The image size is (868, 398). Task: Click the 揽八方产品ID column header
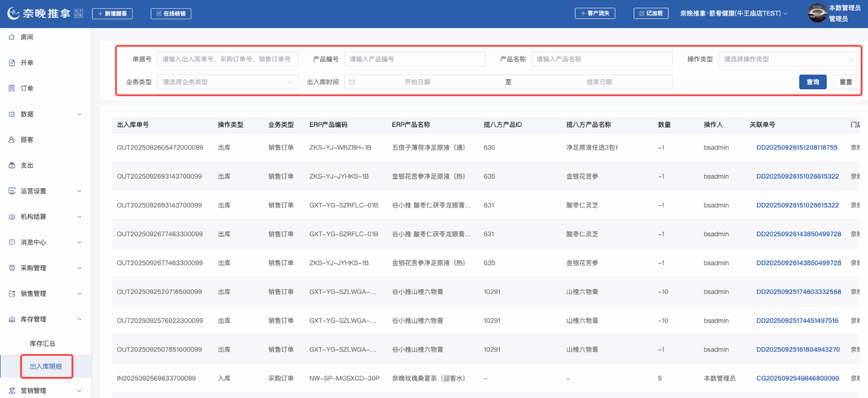[503, 125]
